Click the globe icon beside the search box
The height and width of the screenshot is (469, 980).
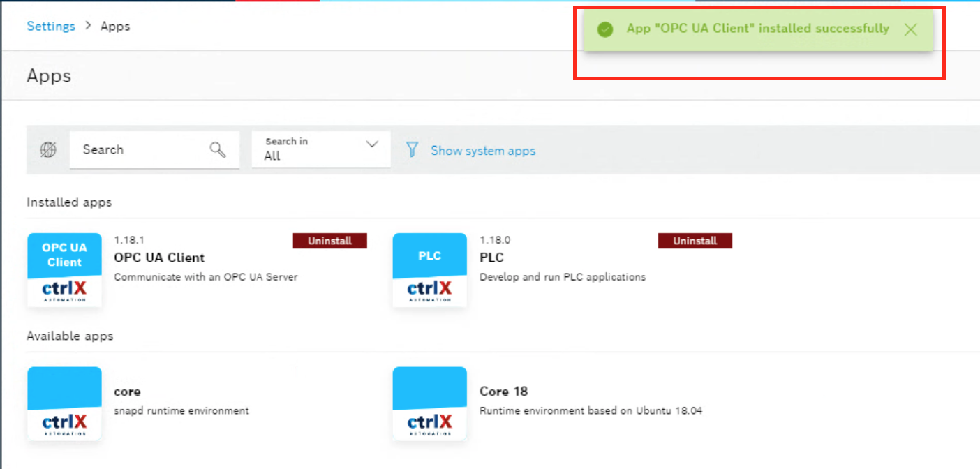[48, 149]
